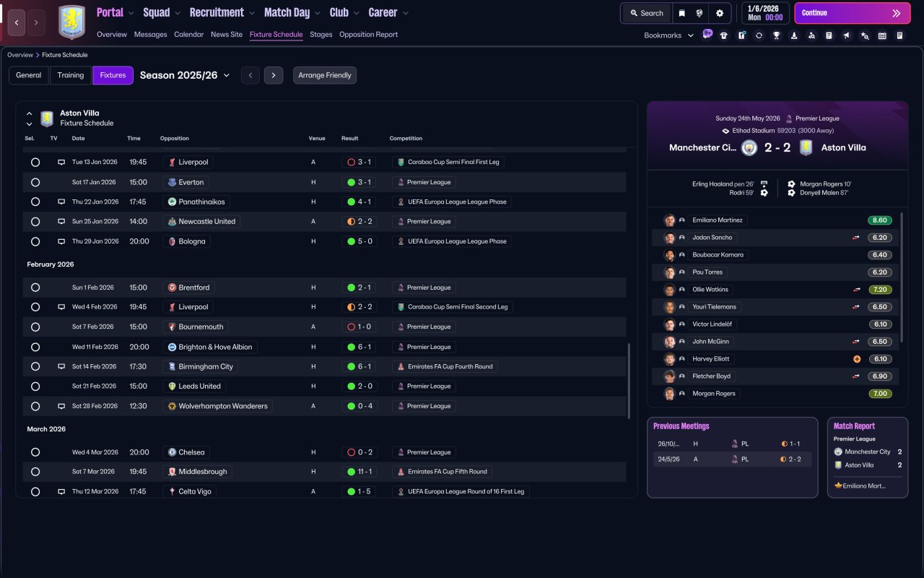Open settings gear icon in top bar
The width and height of the screenshot is (924, 578).
click(720, 13)
